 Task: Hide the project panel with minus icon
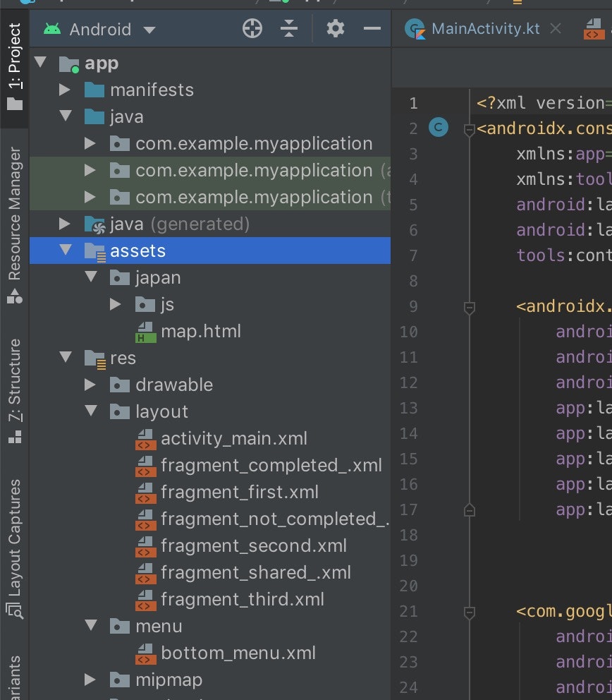[x=372, y=28]
